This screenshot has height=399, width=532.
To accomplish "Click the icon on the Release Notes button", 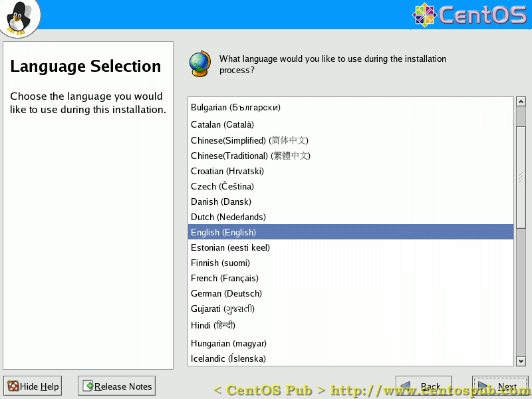I will tap(88, 386).
